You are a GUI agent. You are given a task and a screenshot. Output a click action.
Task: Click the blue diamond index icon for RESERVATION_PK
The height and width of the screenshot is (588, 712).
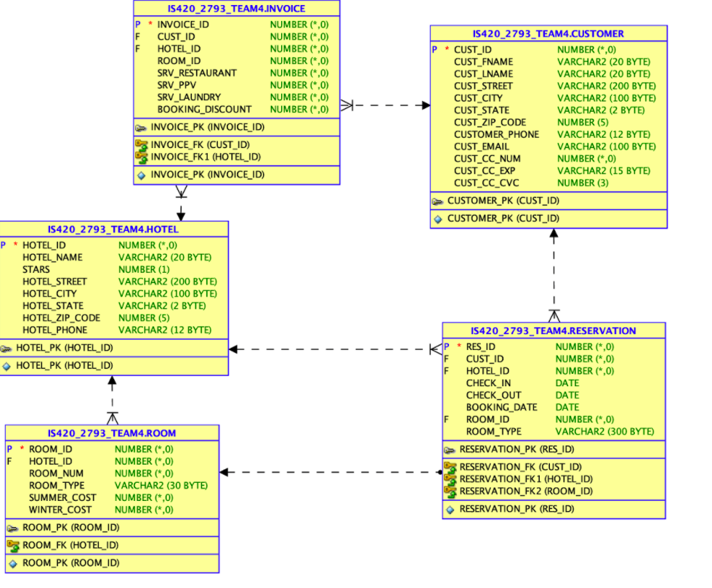[x=450, y=510]
